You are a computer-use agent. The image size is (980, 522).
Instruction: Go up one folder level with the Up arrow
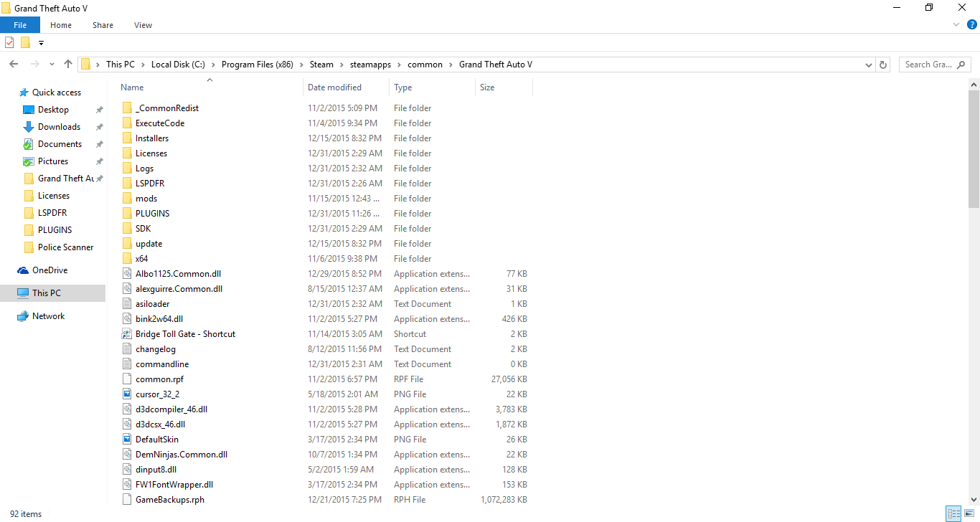coord(68,64)
